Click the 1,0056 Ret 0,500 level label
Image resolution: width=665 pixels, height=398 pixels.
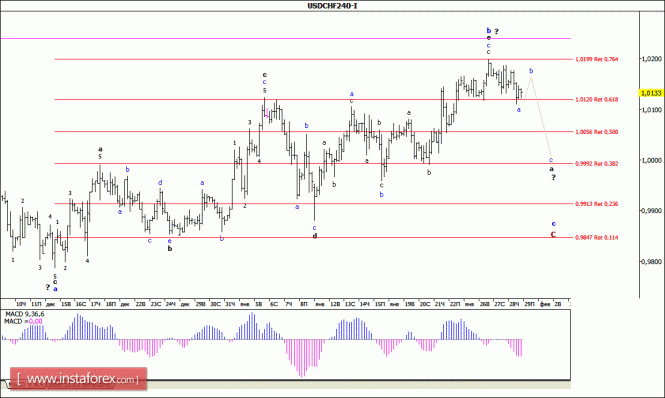[x=597, y=132]
